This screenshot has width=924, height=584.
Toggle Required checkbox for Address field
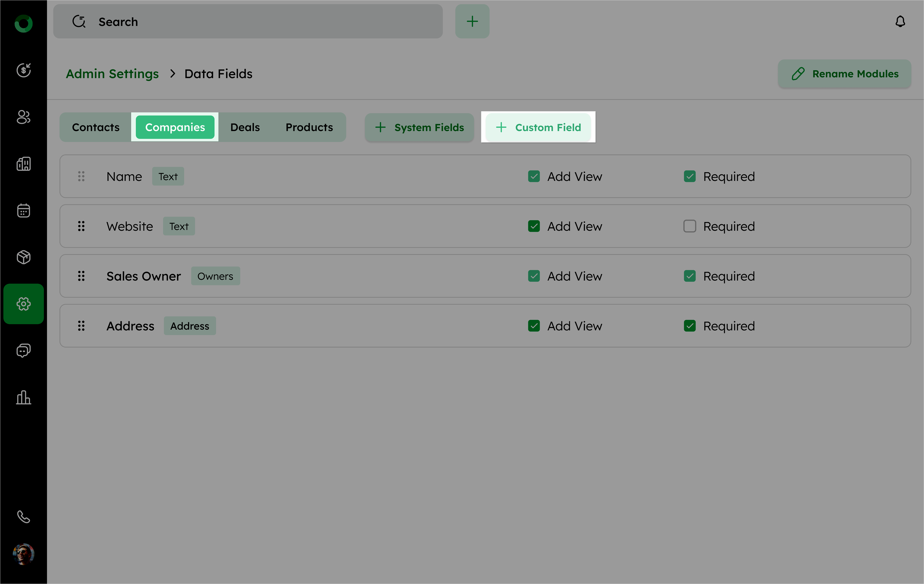click(x=689, y=326)
